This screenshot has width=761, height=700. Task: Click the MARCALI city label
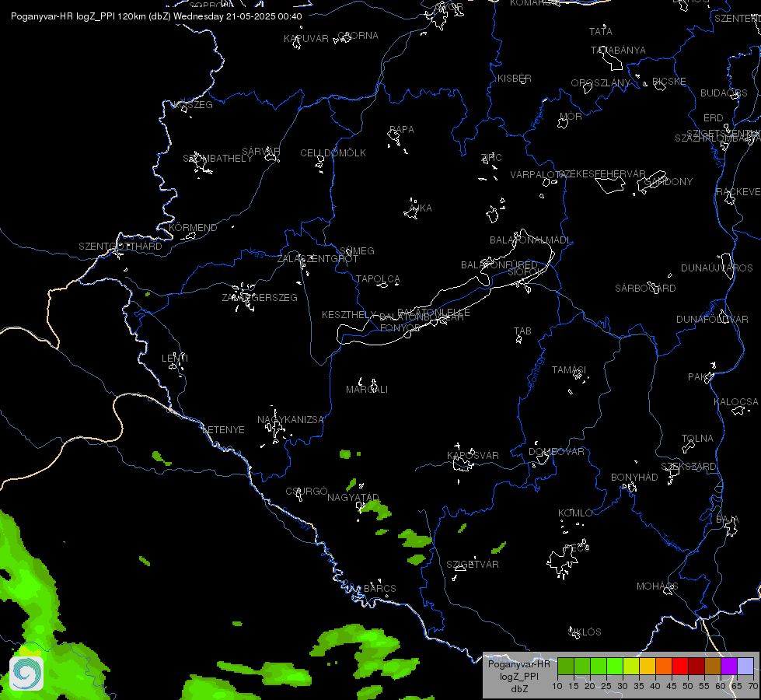(x=367, y=390)
